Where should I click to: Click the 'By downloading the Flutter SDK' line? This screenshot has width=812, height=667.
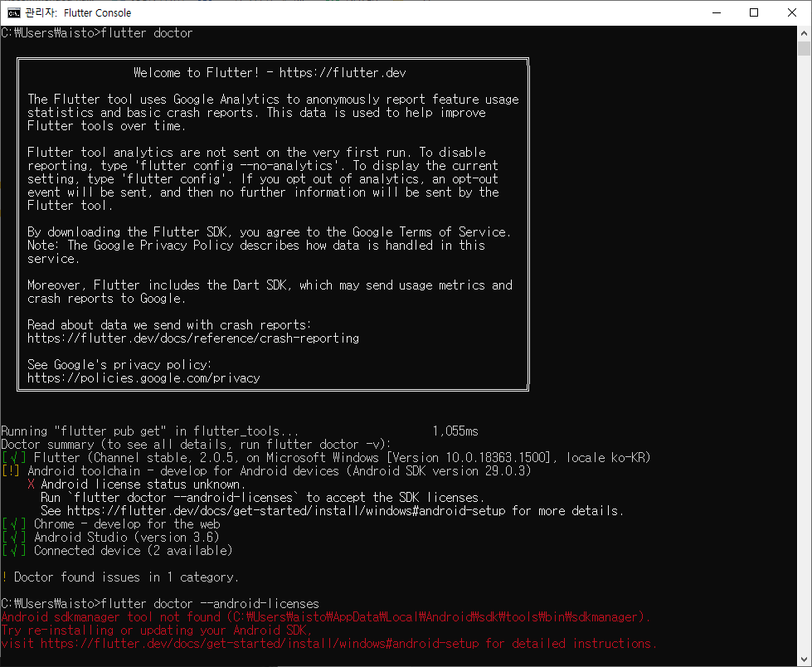coord(270,232)
